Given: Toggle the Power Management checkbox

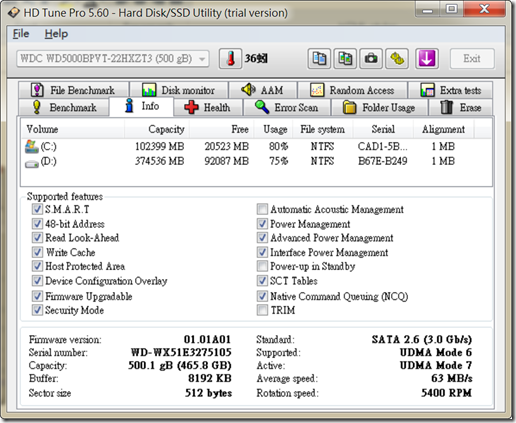Looking at the screenshot, I should [x=262, y=224].
